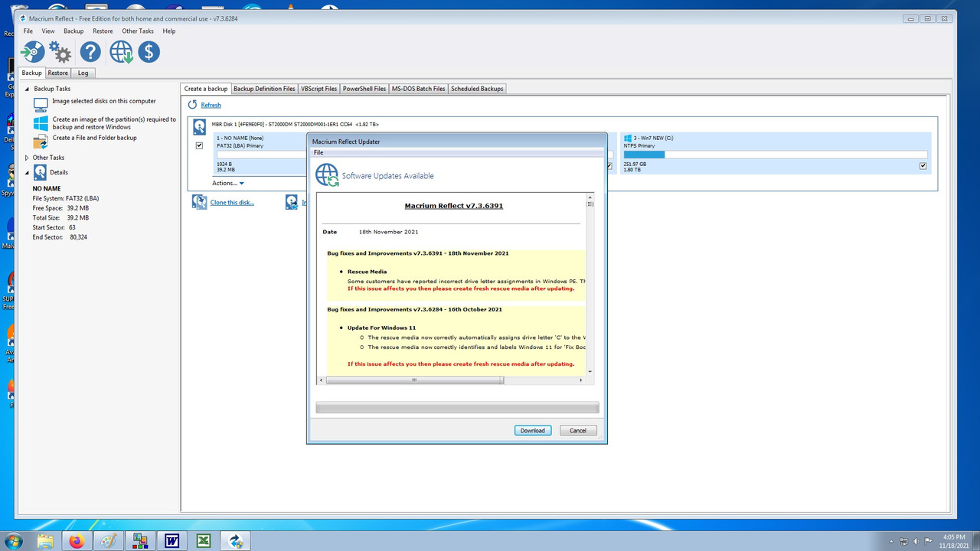Click the Win7 NEW partition usage bar
Screen dimensions: 980x551
[775, 155]
